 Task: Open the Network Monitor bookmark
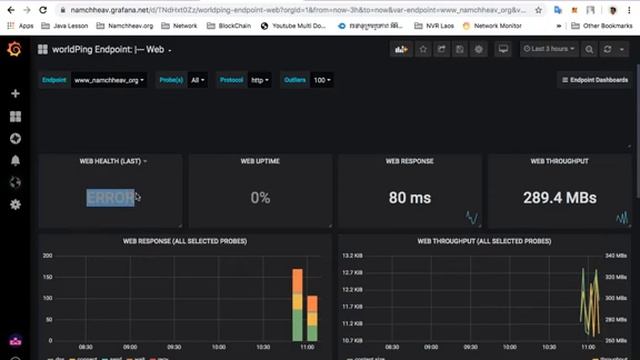(492, 26)
